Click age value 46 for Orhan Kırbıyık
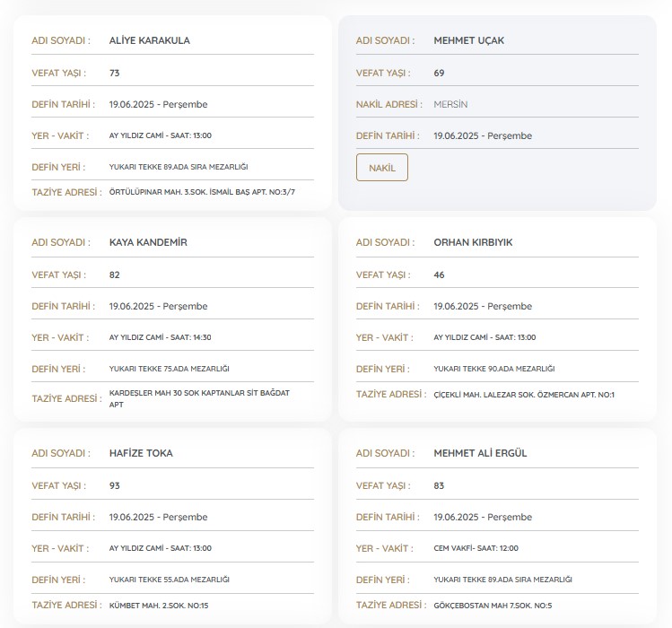 (439, 275)
